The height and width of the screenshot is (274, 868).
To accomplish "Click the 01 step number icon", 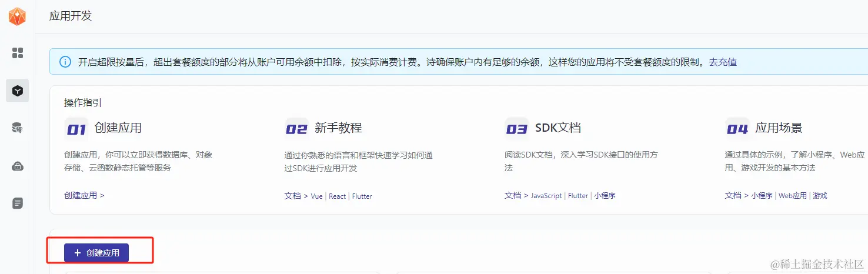I will (x=76, y=129).
